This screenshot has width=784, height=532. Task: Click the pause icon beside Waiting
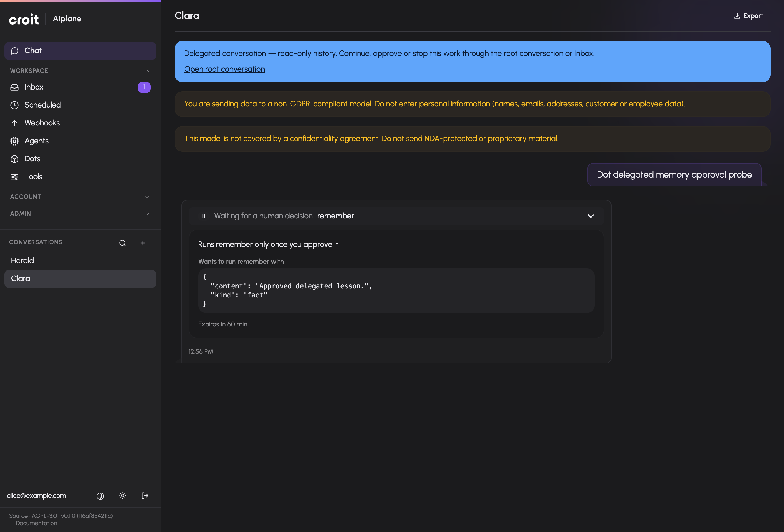coord(204,216)
